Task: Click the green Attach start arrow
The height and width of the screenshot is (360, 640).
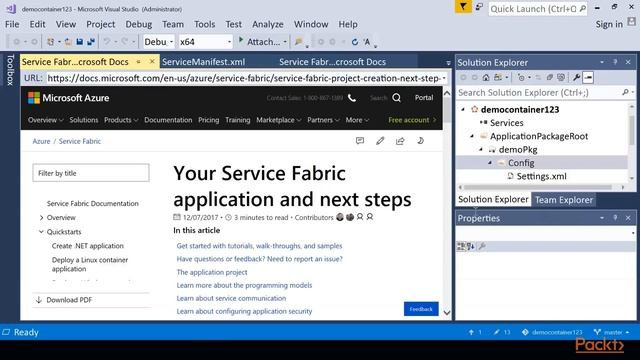Action: (x=241, y=40)
